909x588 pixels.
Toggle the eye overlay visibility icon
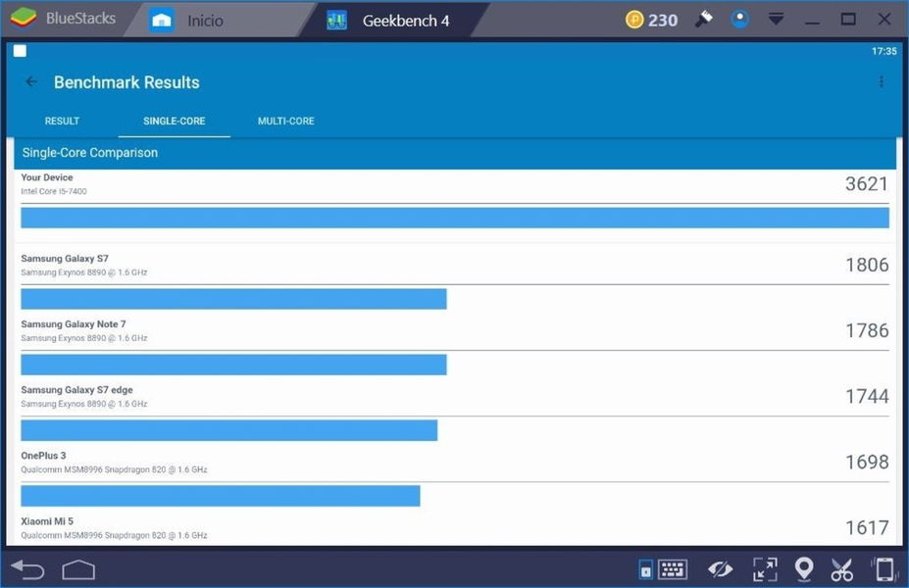(x=720, y=569)
